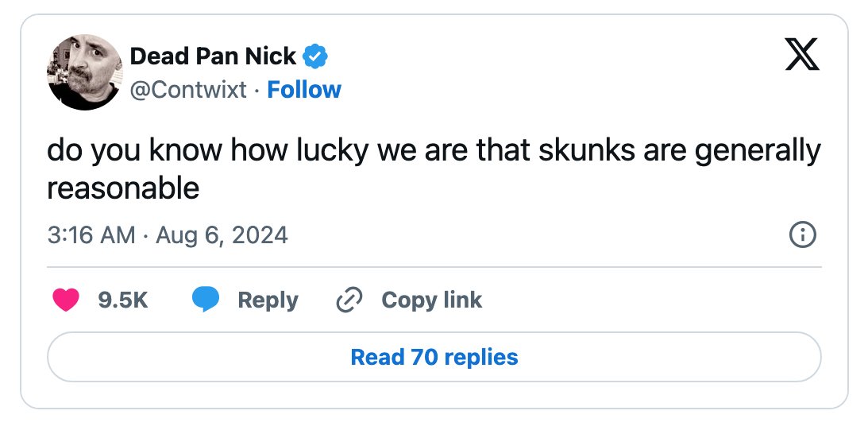Open the Dead Pan Nick display name
The height and width of the screenshot is (430, 868).
(213, 56)
